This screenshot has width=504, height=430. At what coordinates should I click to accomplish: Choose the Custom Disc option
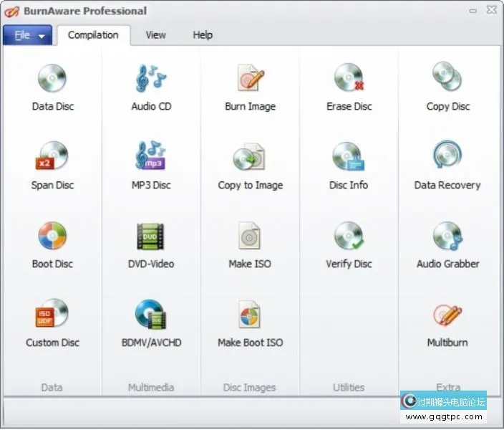click(52, 323)
